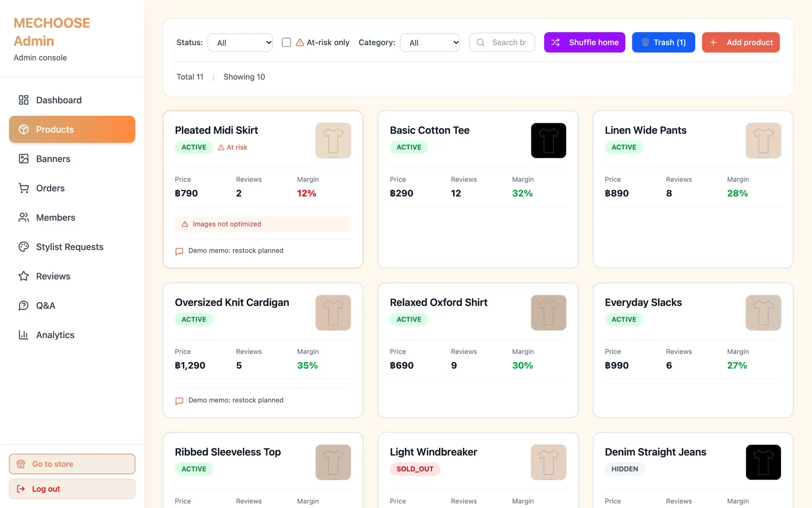Focus the product search field
Viewport: 812px width, 508px height.
click(502, 42)
